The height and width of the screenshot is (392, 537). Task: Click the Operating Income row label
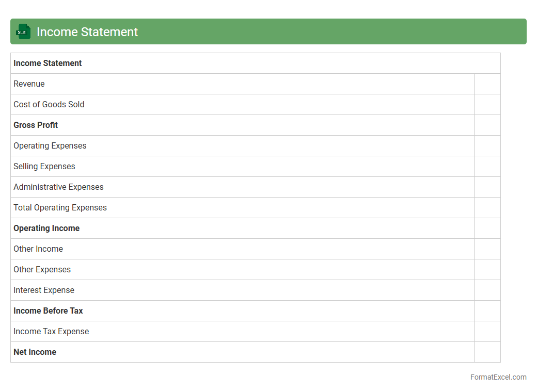pos(46,228)
